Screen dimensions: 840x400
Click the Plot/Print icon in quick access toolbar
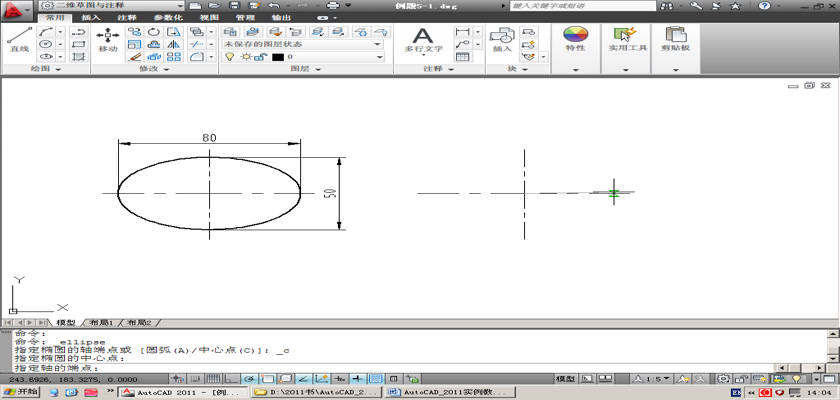click(333, 5)
